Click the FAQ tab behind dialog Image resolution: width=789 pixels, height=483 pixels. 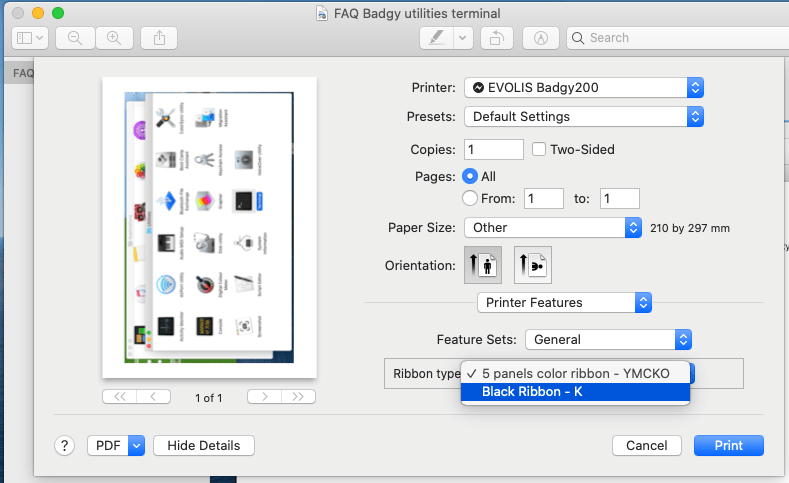tap(20, 73)
